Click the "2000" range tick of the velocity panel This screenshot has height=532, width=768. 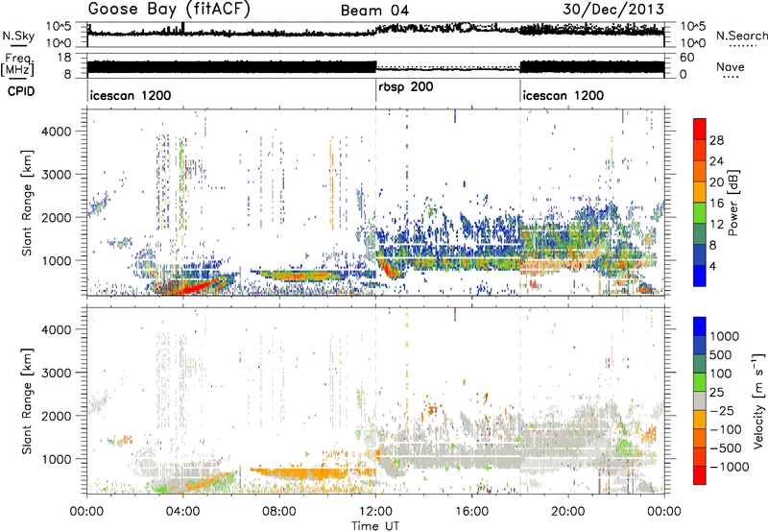click(x=57, y=416)
